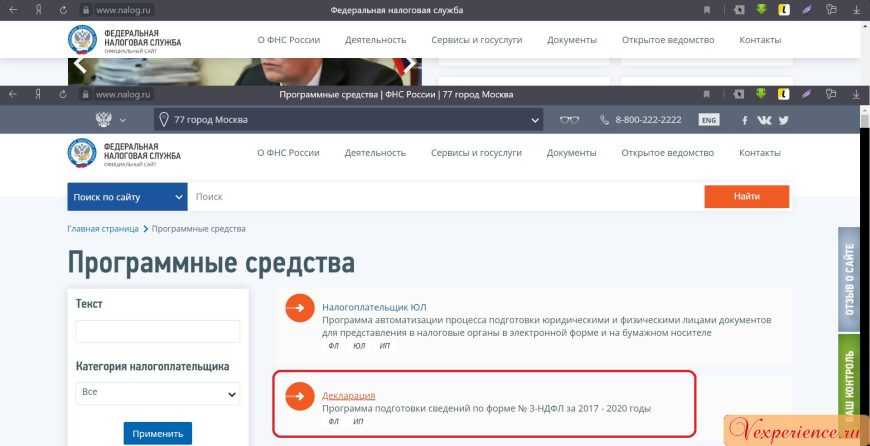Reload page in the upper browser window

[x=63, y=10]
